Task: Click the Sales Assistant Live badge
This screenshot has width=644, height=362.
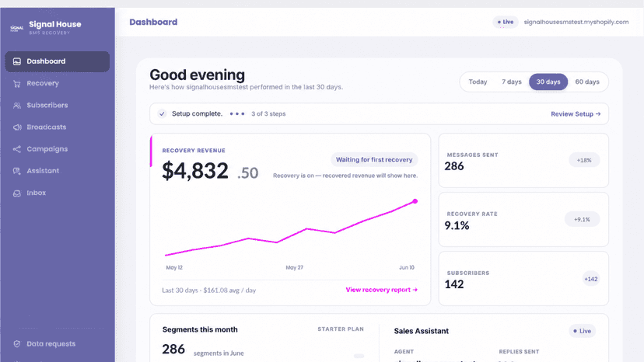Action: point(583,331)
